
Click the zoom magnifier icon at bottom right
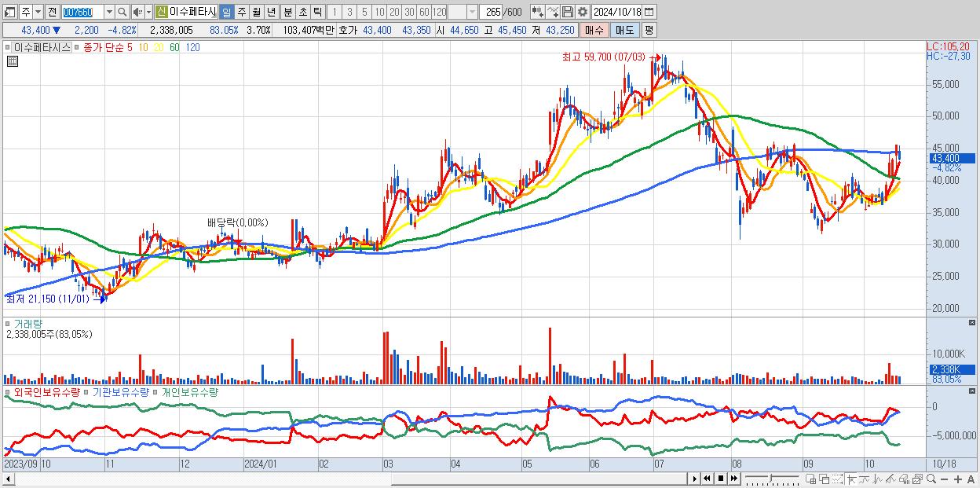(931, 479)
